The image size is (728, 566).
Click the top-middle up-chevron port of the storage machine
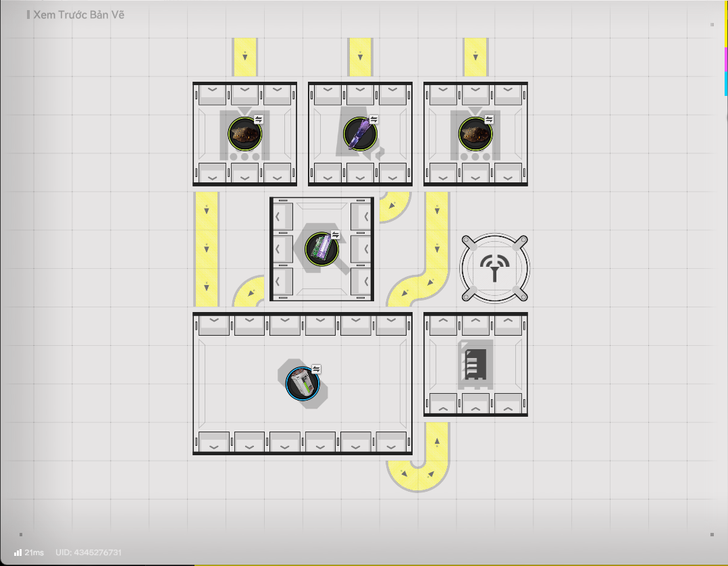coord(475,323)
